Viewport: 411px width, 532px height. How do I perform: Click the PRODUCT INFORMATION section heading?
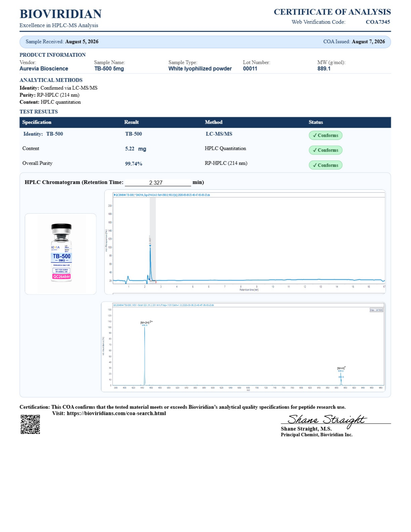click(x=53, y=55)
